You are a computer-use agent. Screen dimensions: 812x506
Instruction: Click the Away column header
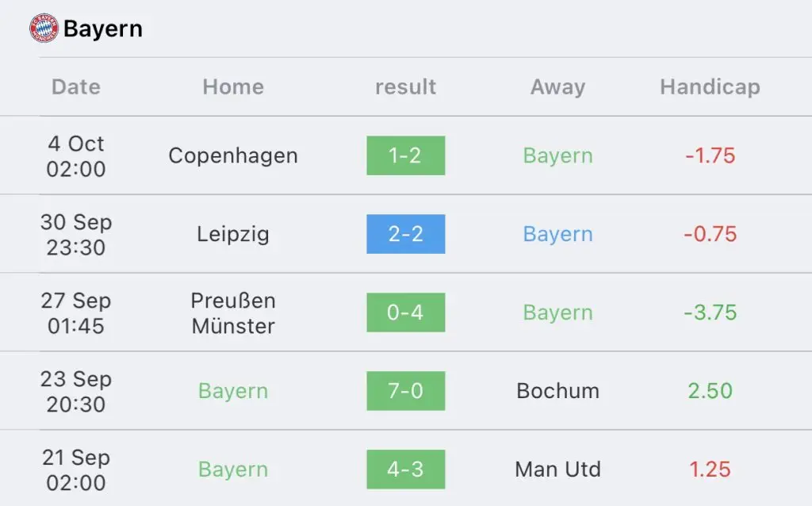pos(557,87)
